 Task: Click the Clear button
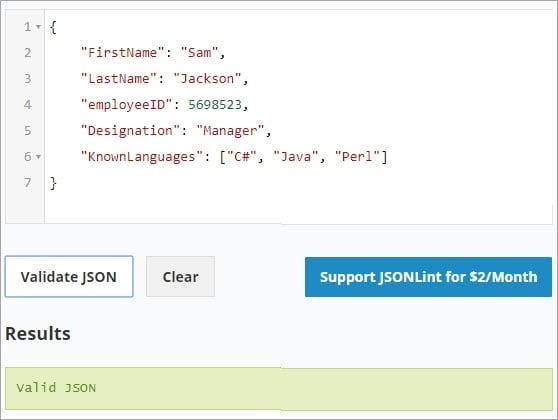pos(180,277)
